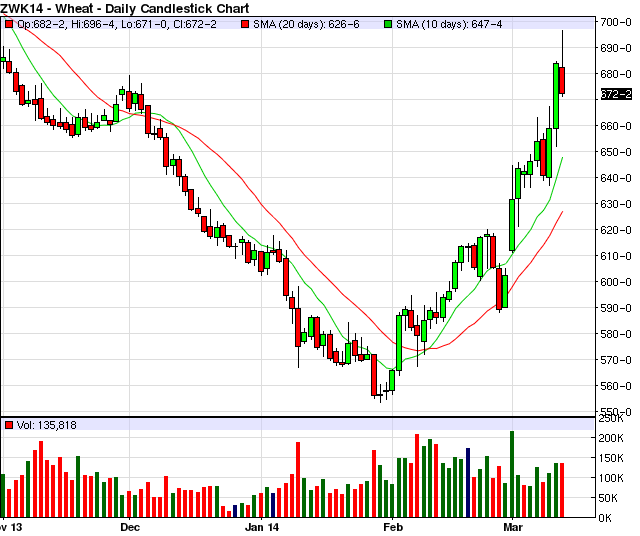640x536 pixels.
Task: Click the 560-0 price axis label
Action: 616,386
